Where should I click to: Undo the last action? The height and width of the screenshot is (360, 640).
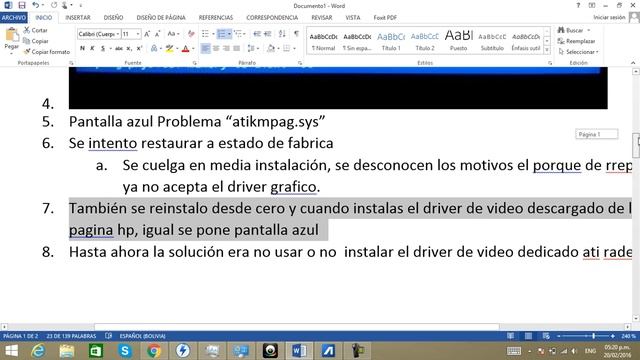click(36, 5)
